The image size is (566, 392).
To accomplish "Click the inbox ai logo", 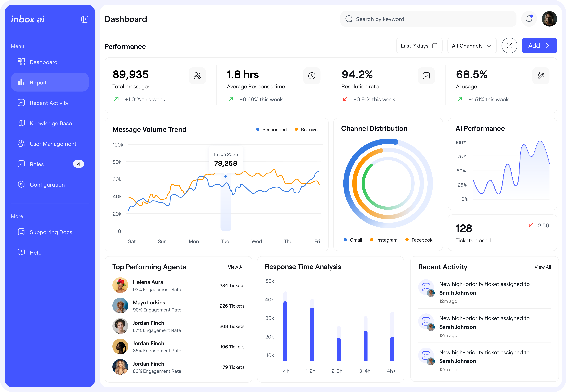I will click(x=28, y=19).
